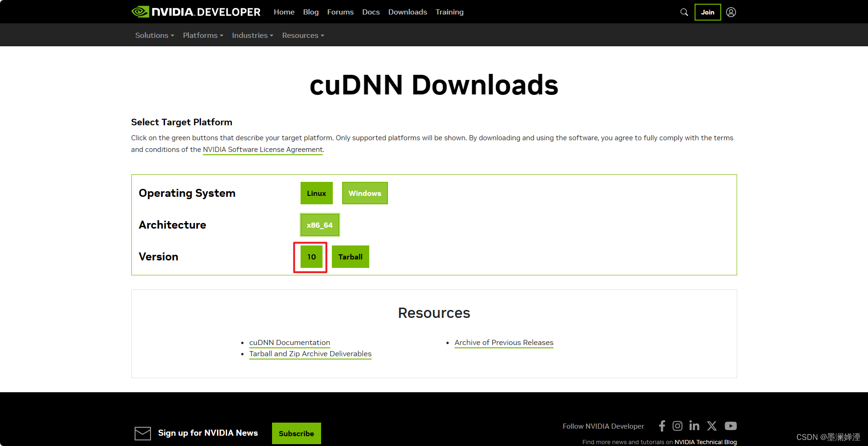The width and height of the screenshot is (868, 446).
Task: Click the cuDNN Downloads page heading
Action: tap(434, 85)
